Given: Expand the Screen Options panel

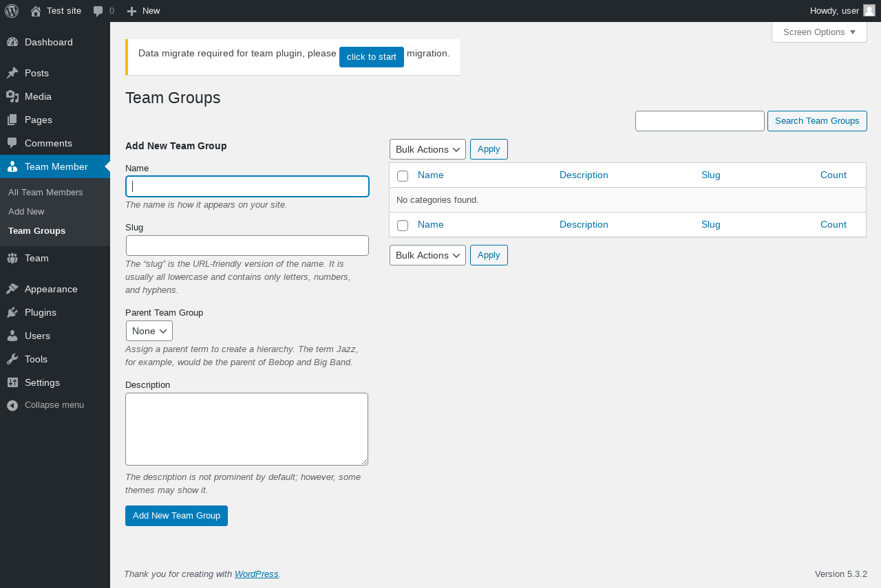Looking at the screenshot, I should [819, 32].
